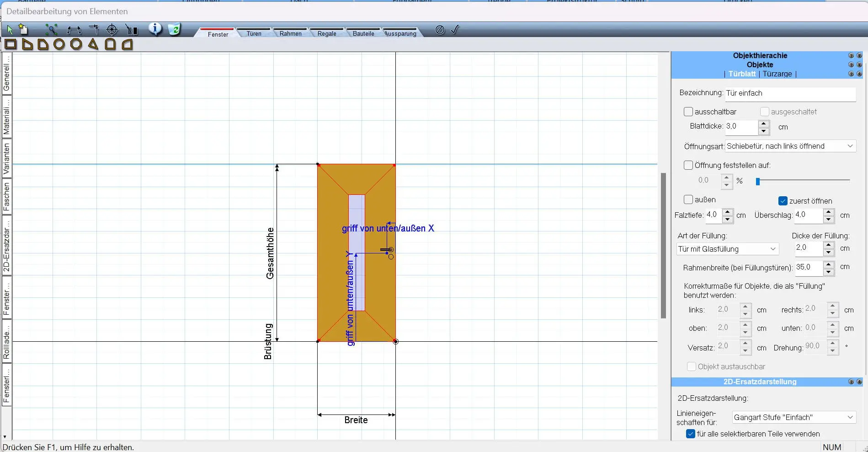Increase Blattdicke with up arrow
The width and height of the screenshot is (868, 452).
click(x=764, y=124)
